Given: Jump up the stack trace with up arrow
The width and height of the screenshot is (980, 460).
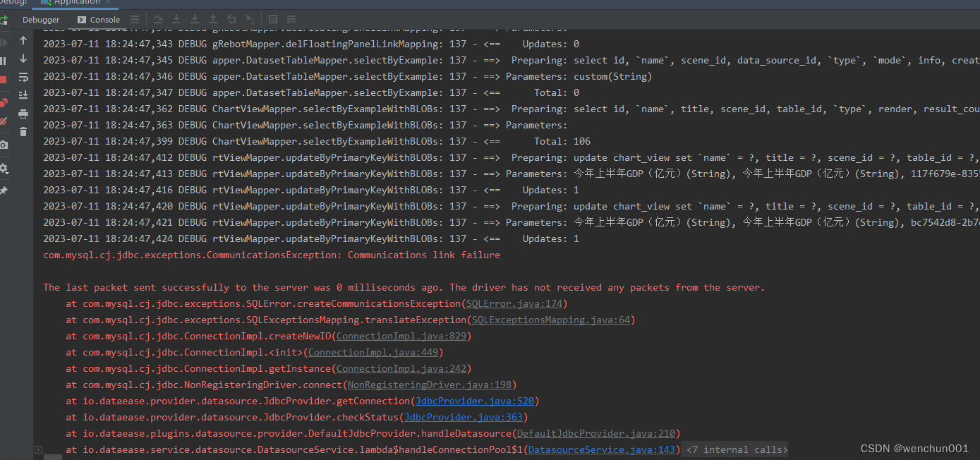Looking at the screenshot, I should 23,41.
